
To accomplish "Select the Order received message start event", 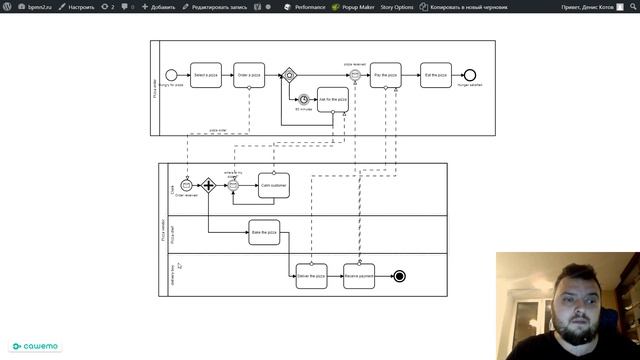I will click(187, 185).
